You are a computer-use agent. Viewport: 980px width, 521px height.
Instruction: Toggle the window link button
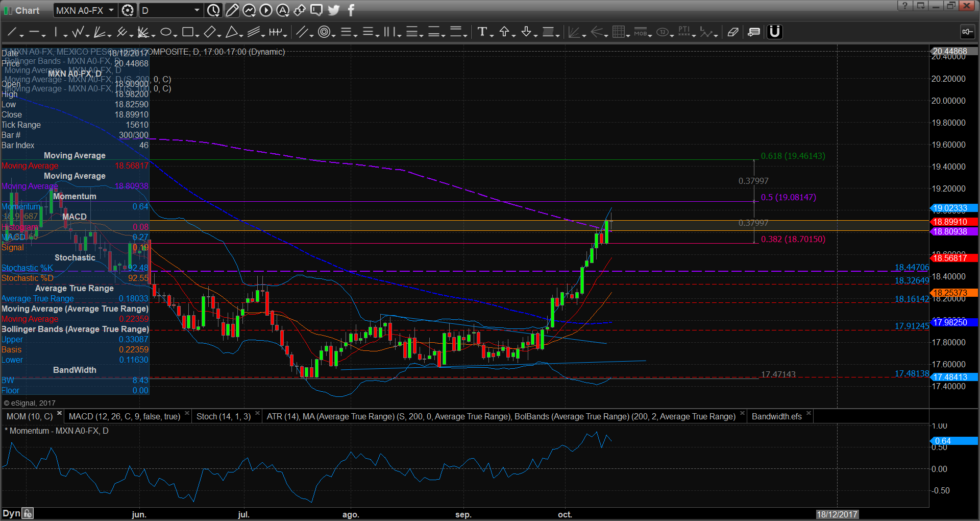coord(967,32)
